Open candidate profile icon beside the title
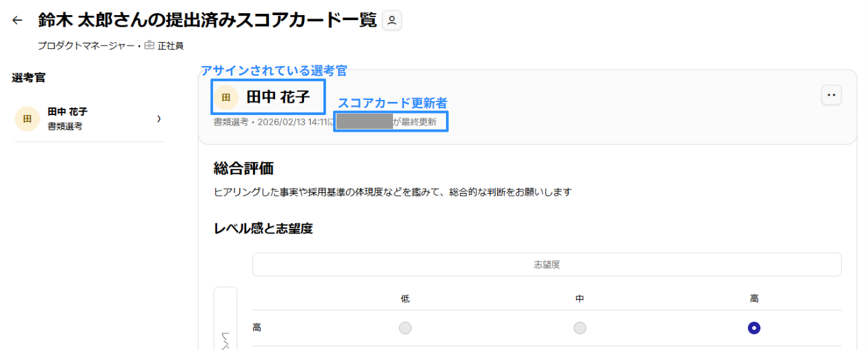 click(x=392, y=21)
